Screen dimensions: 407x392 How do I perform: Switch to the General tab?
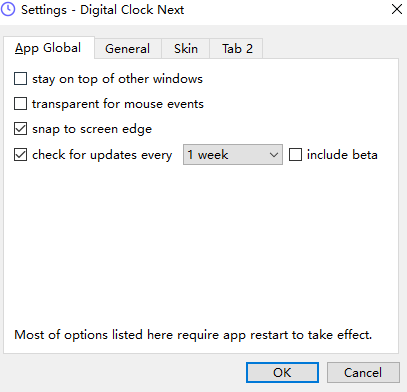point(128,49)
